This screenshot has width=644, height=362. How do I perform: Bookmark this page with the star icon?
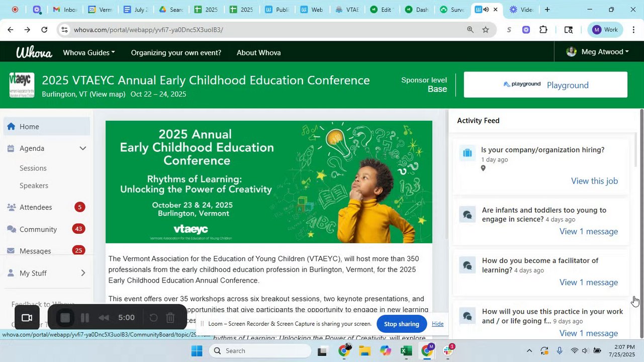click(486, 30)
